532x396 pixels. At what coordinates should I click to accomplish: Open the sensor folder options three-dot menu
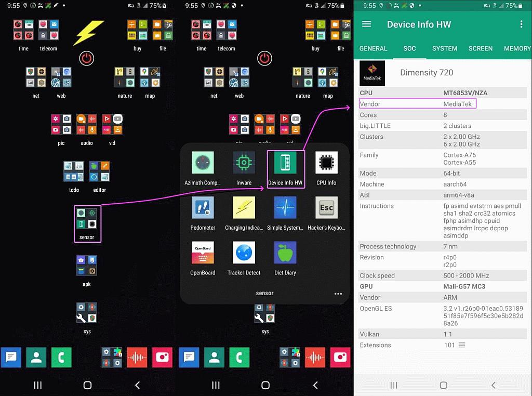click(x=338, y=294)
